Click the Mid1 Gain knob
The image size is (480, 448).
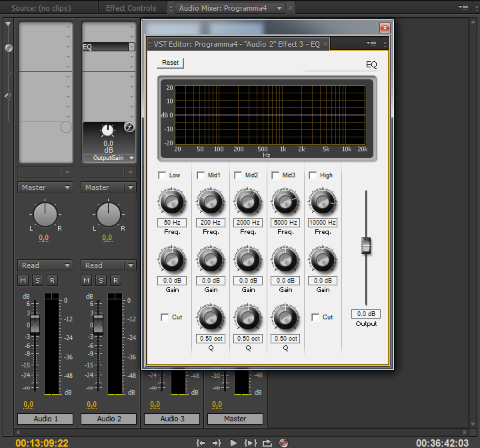coord(211,260)
